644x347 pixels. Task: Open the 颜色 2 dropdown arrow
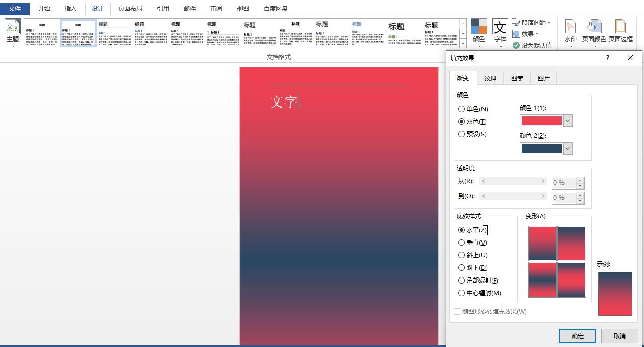[x=568, y=149]
